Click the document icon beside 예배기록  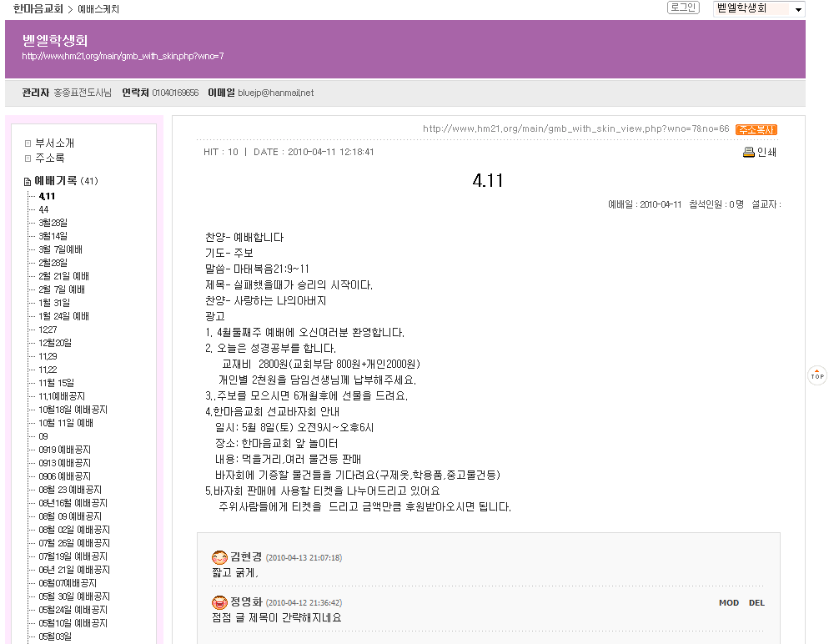pyautogui.click(x=28, y=181)
